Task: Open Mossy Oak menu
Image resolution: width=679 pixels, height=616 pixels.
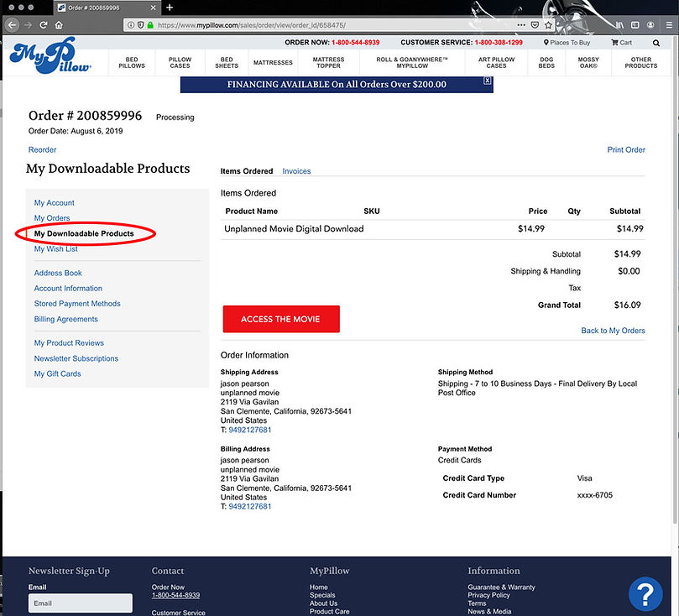Action: (x=588, y=63)
